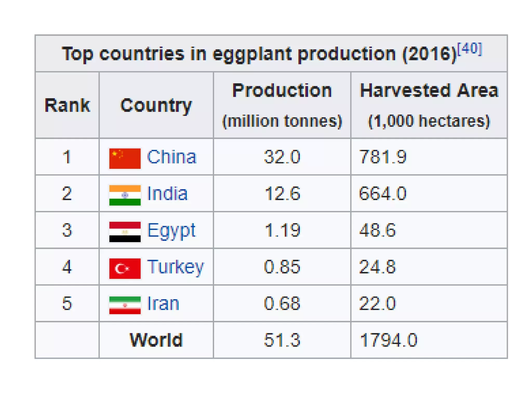Select Egypt's production value 1.19
This screenshot has width=532, height=399.
point(282,230)
